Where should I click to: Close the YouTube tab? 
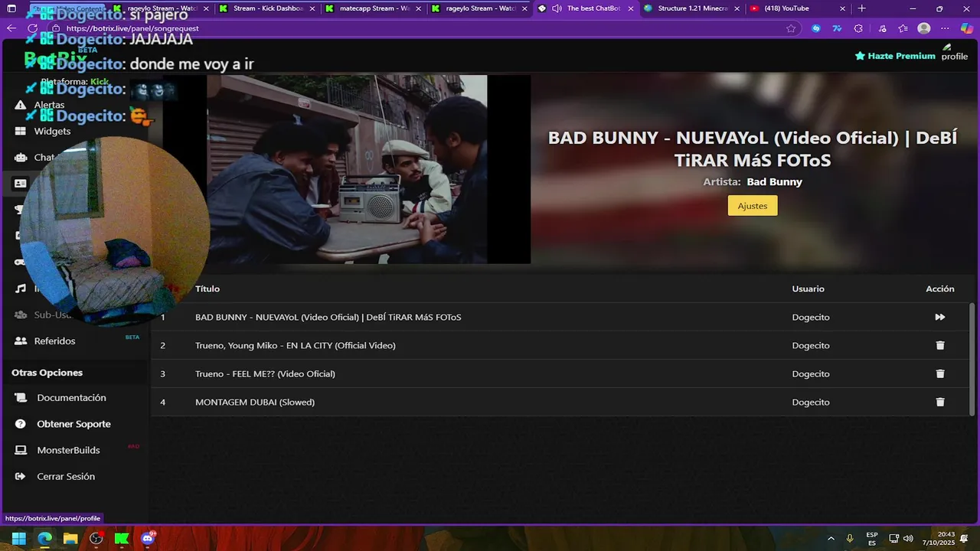[843, 8]
